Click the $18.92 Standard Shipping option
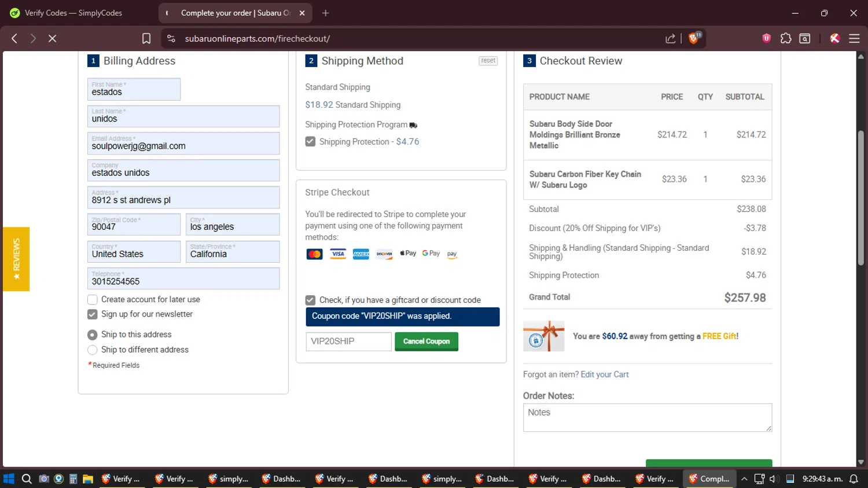The image size is (868, 488). [353, 105]
